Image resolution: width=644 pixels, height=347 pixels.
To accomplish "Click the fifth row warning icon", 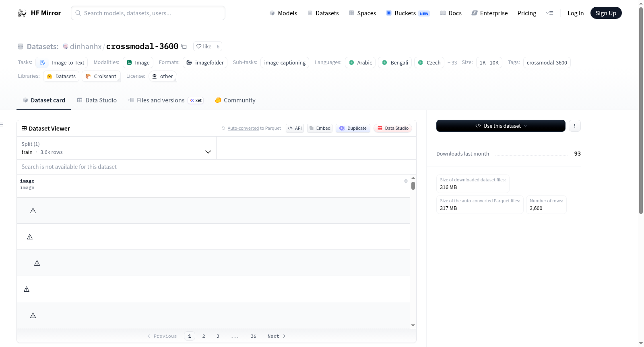I will pyautogui.click(x=33, y=315).
